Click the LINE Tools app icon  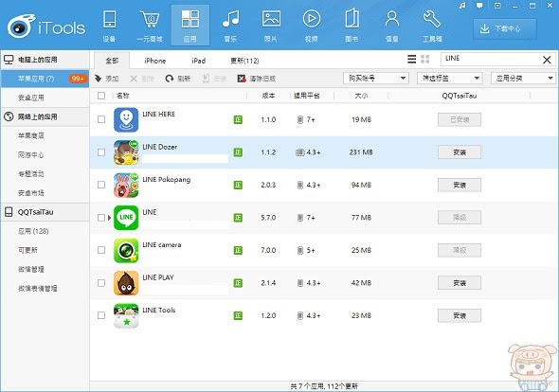(x=126, y=315)
